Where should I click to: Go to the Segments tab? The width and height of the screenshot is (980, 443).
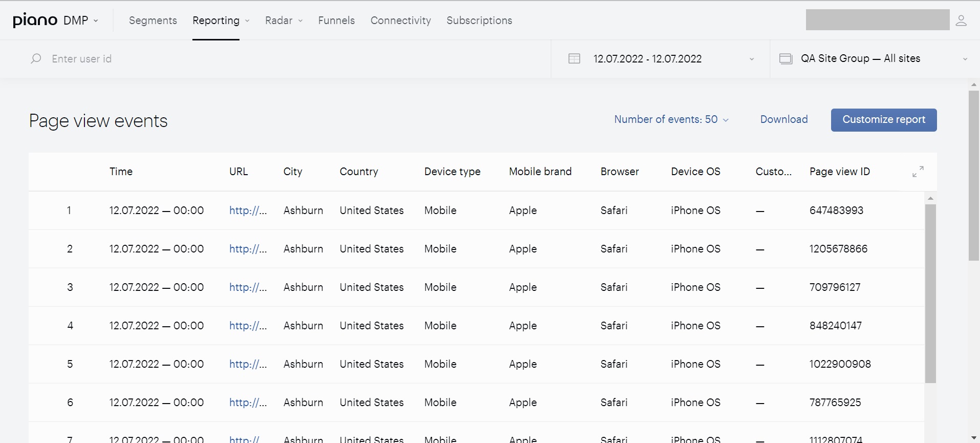[x=153, y=20]
